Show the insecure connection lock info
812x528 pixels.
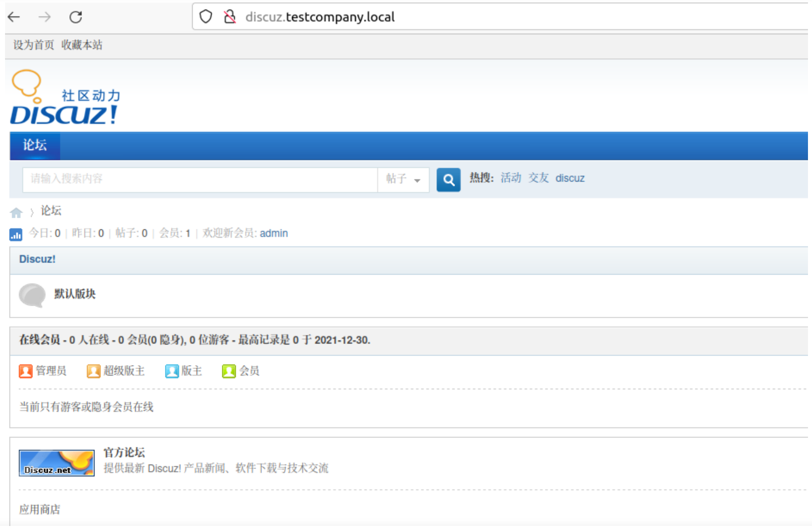coord(230,17)
